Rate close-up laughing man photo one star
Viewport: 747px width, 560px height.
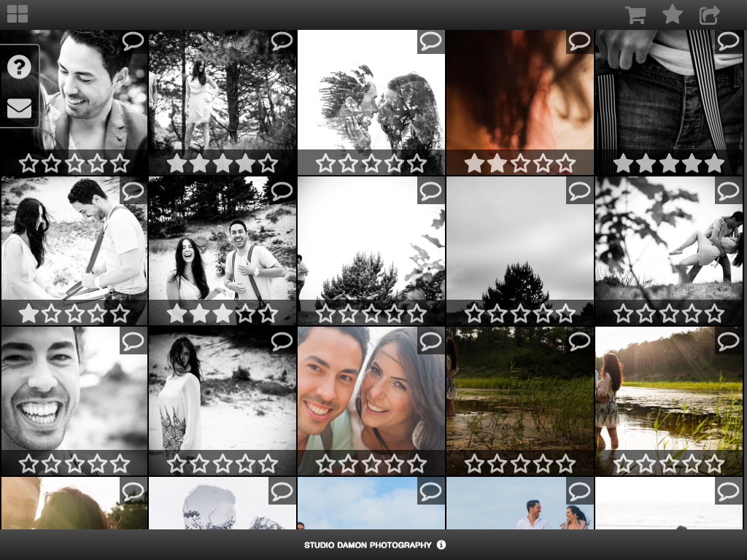(28, 463)
